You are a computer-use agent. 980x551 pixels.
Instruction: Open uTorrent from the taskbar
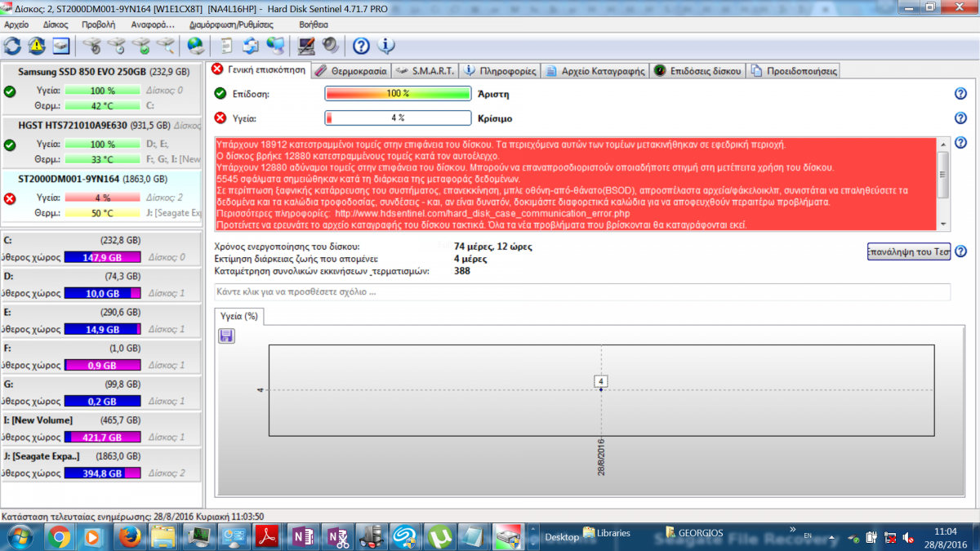pos(441,536)
